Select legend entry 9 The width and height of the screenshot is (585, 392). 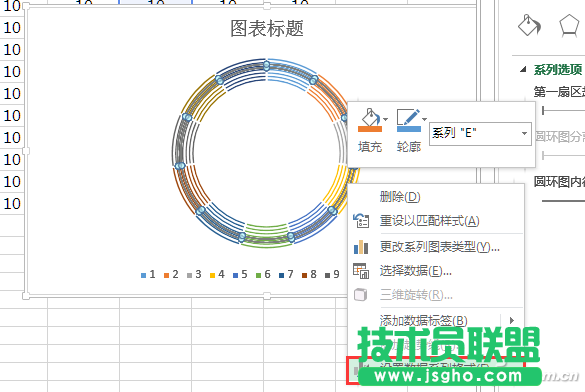(x=332, y=275)
